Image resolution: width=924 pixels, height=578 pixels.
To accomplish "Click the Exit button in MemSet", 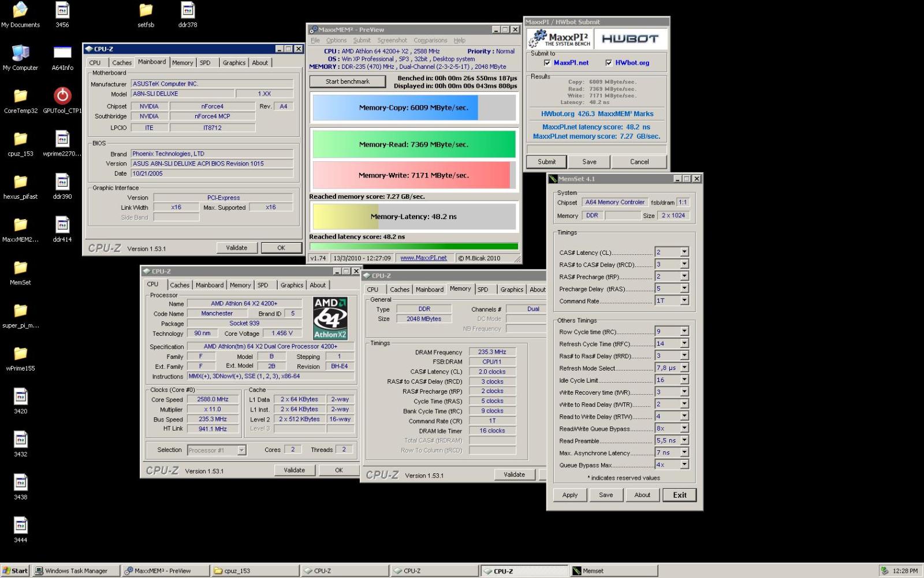I will [680, 495].
